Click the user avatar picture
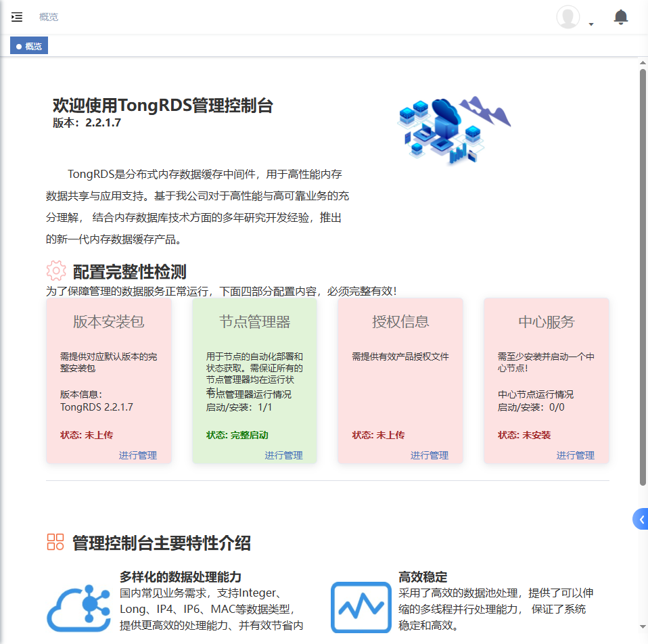The height and width of the screenshot is (644, 648). 568,17
